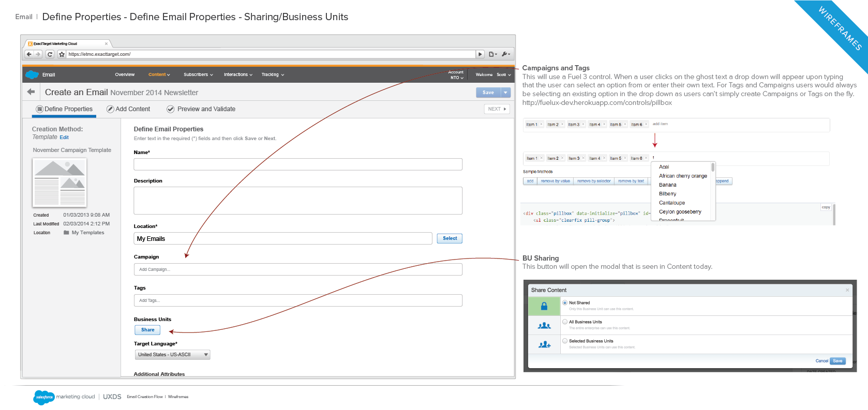Open the browser page menu icon
868x410 pixels.
pyautogui.click(x=493, y=54)
